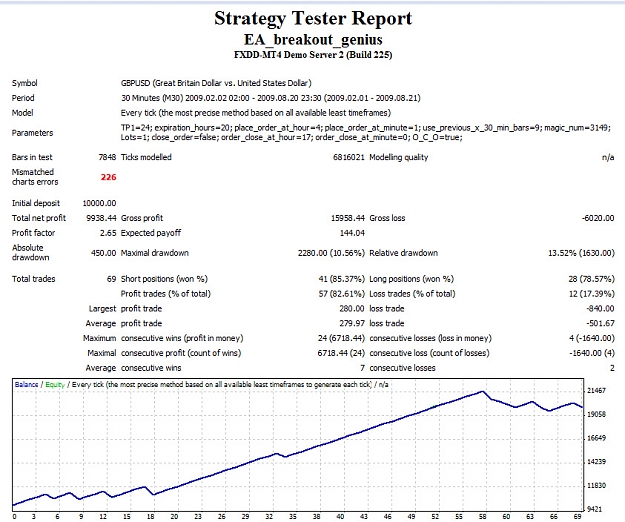This screenshot has width=625, height=522.
Task: Click the Symbol row label
Action: point(25,83)
